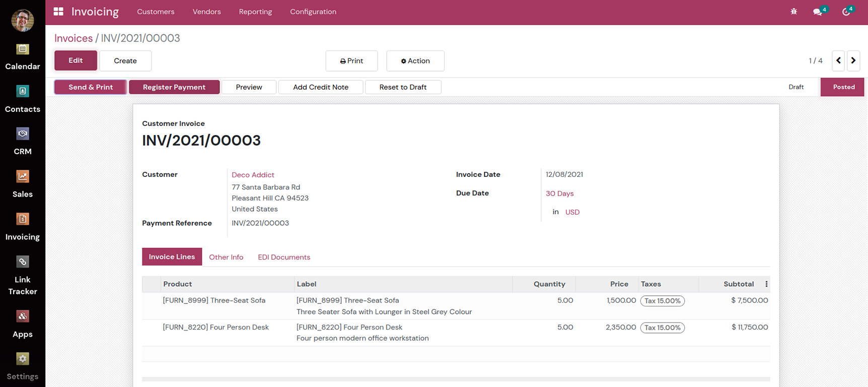Open the Calendar app icon in sidebar
The image size is (868, 387).
pyautogui.click(x=23, y=49)
